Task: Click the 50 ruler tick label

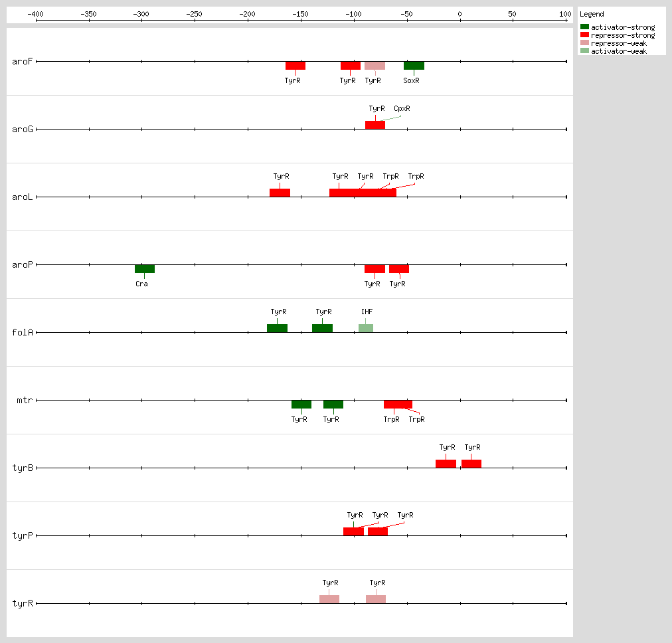Action: click(512, 14)
